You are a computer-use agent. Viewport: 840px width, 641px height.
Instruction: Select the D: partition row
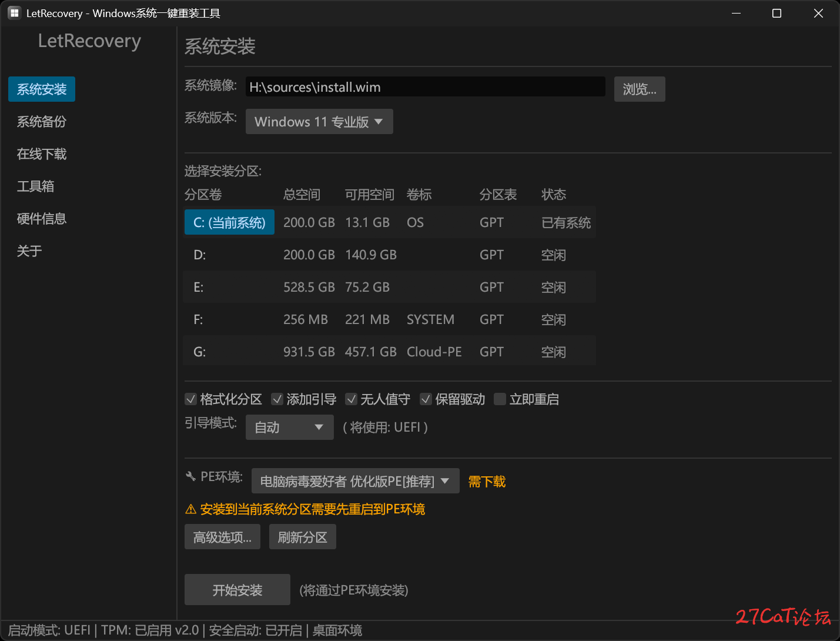[x=388, y=255]
